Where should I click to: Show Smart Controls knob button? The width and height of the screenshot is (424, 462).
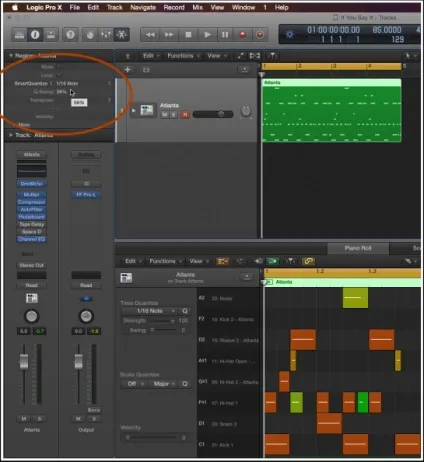[90, 35]
